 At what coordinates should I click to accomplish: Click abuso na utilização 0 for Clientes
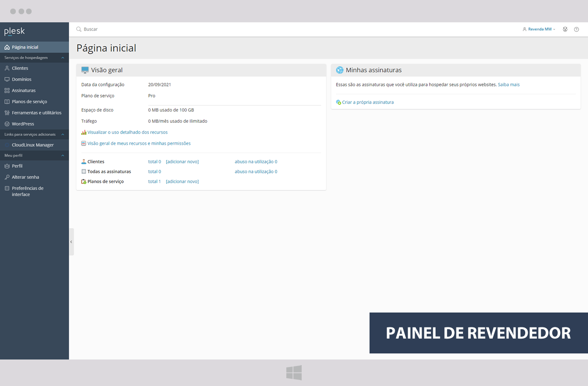(256, 162)
